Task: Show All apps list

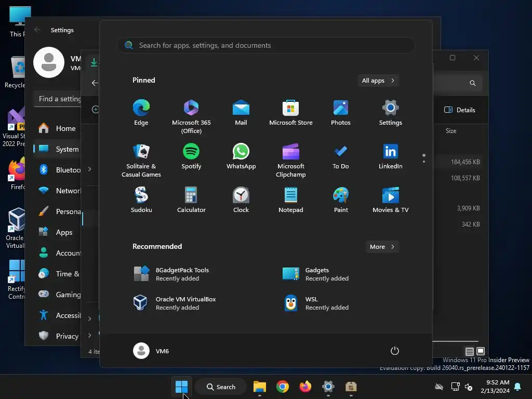Action: pos(378,81)
